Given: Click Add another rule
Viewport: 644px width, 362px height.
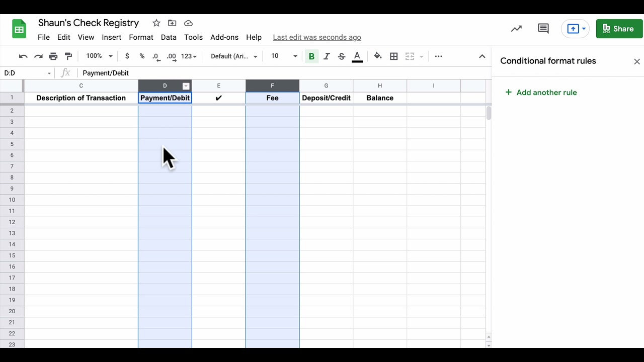Looking at the screenshot, I should (x=541, y=93).
